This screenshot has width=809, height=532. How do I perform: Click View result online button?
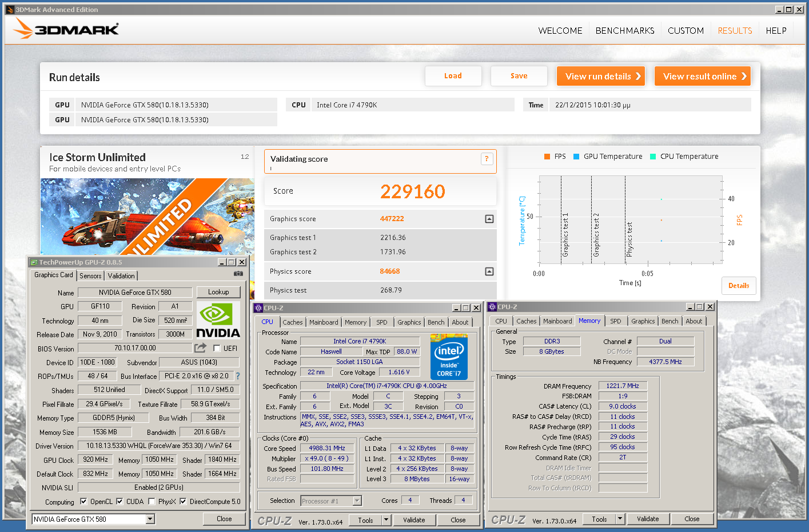pos(703,76)
